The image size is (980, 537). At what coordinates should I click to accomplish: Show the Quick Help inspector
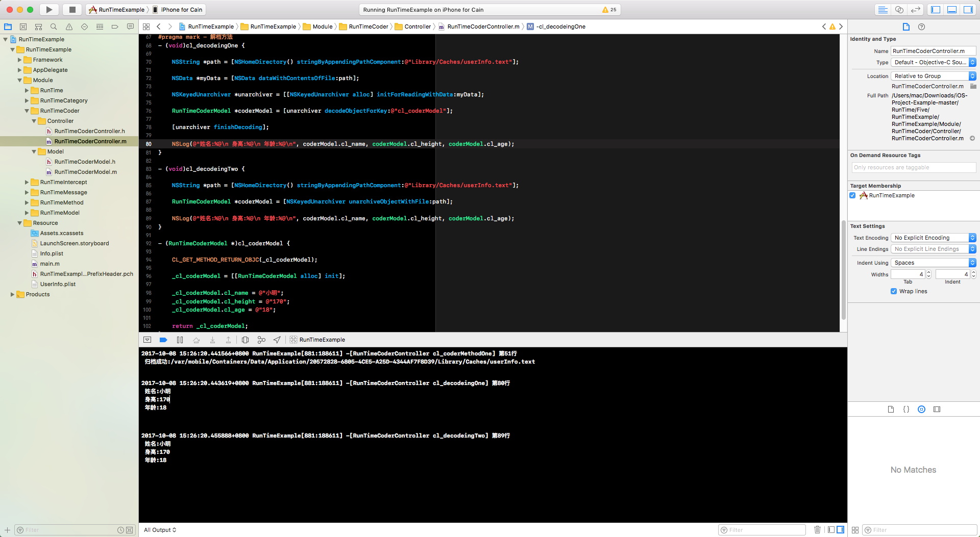pos(921,27)
